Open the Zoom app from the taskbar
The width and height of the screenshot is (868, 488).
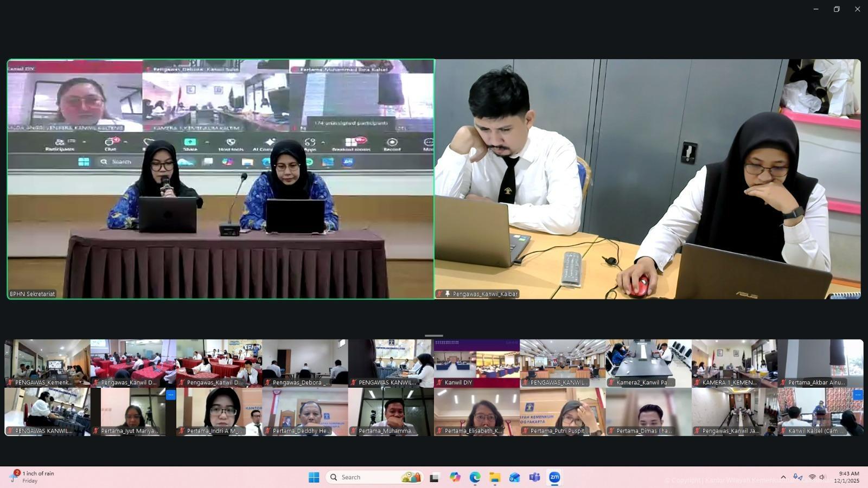[554, 477]
